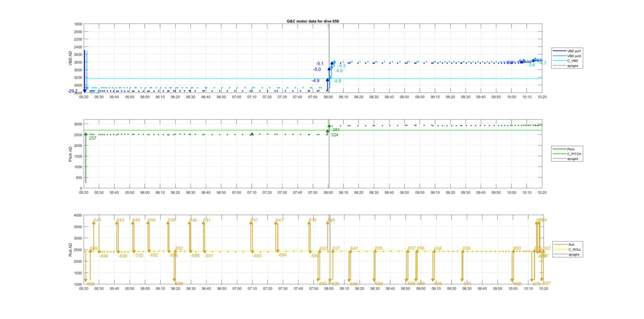This screenshot has height=319, width=644.
Task: Click the '646' roll data label
Action: (193, 220)
